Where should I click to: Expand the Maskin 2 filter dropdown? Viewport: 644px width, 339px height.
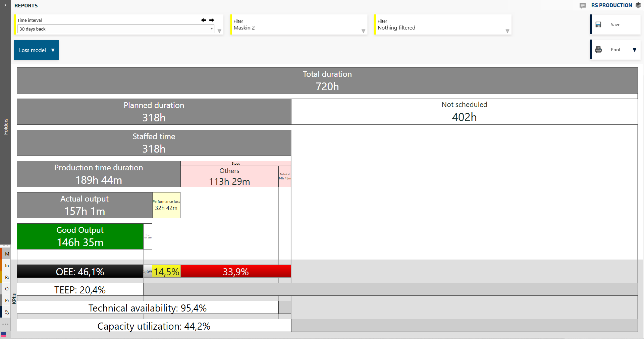[363, 31]
